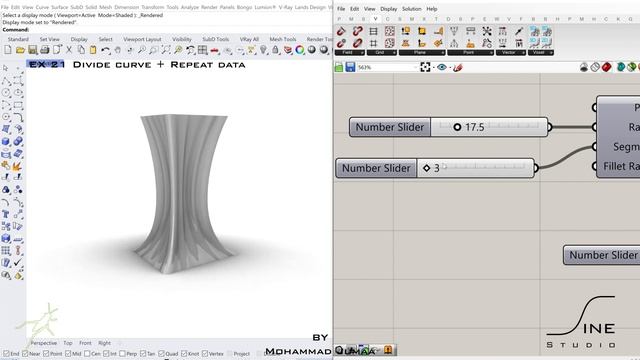Click the Text tool icon in left sidebar

[6, 214]
